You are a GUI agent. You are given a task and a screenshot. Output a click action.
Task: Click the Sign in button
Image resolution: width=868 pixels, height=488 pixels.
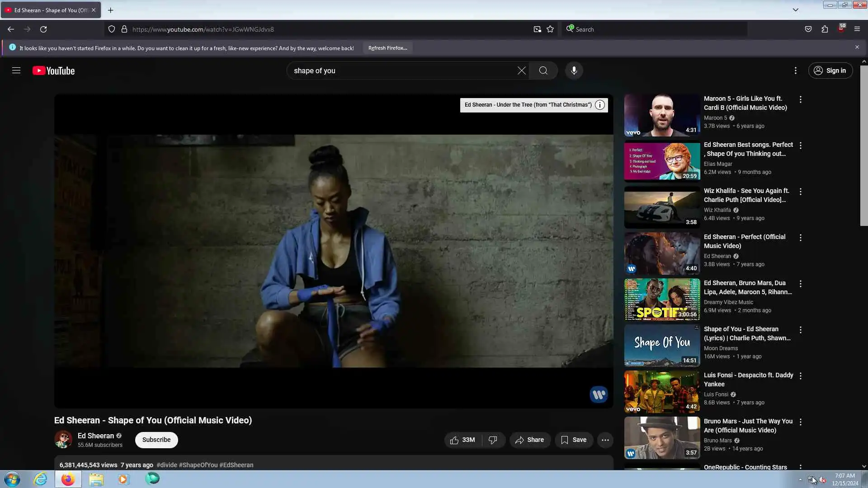click(x=830, y=70)
